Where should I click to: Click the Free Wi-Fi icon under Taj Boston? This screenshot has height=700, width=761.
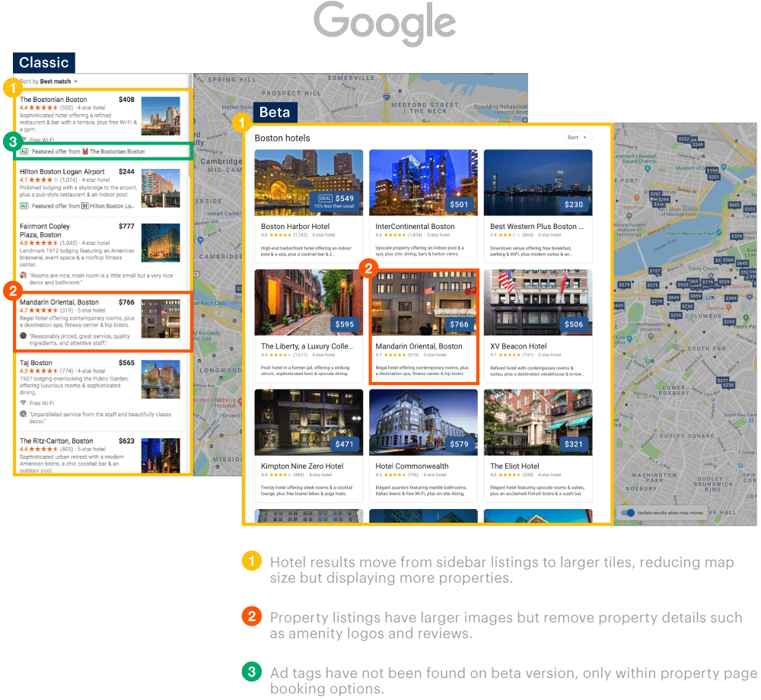23,403
